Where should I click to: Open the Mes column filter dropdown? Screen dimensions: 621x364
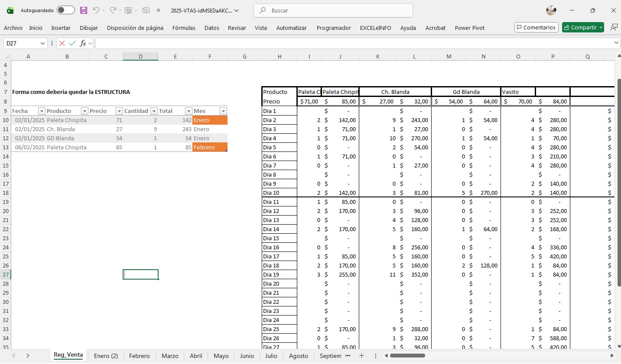click(223, 111)
